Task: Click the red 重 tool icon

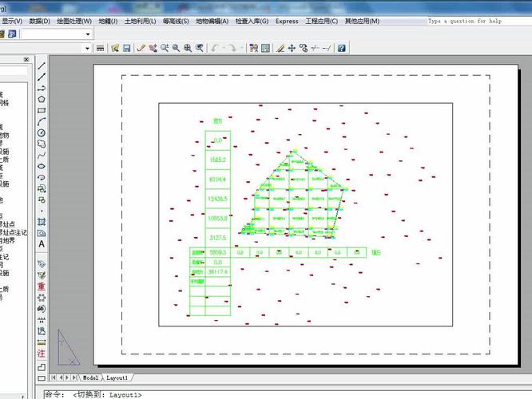Action: [x=42, y=286]
